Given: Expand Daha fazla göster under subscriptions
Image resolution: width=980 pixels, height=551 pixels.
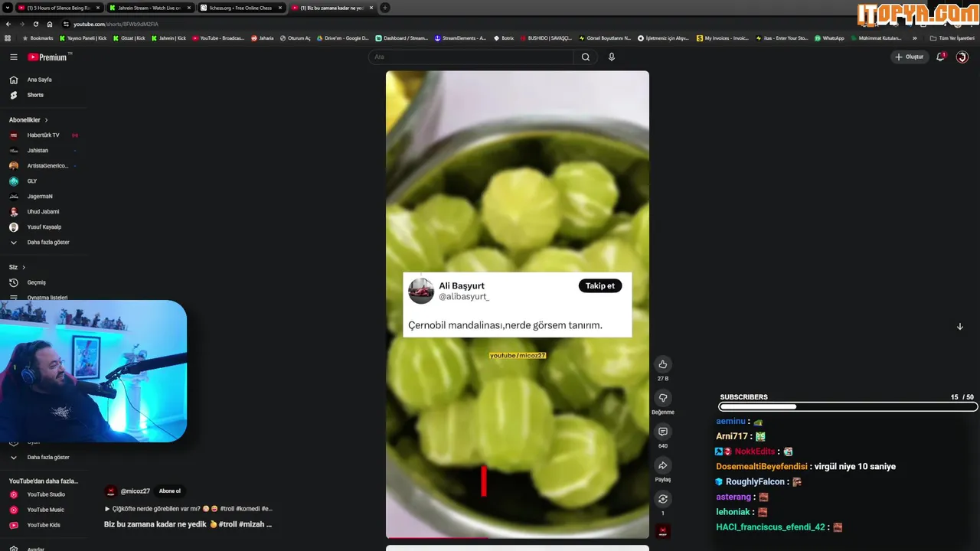Looking at the screenshot, I should (47, 243).
